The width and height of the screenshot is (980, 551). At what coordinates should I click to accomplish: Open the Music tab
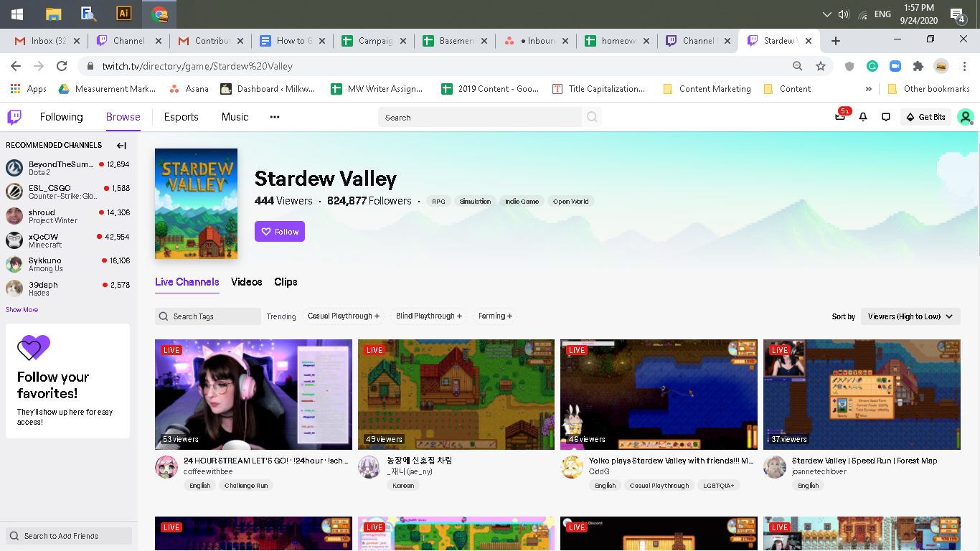point(235,117)
